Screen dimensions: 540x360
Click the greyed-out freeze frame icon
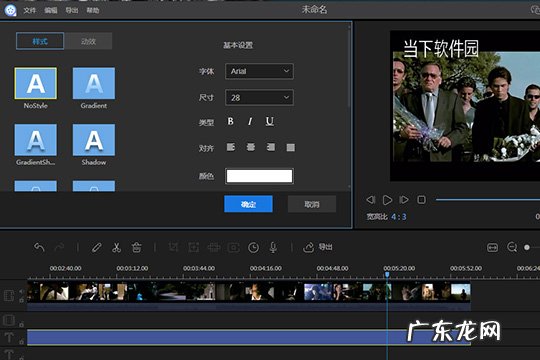pyautogui.click(x=233, y=247)
